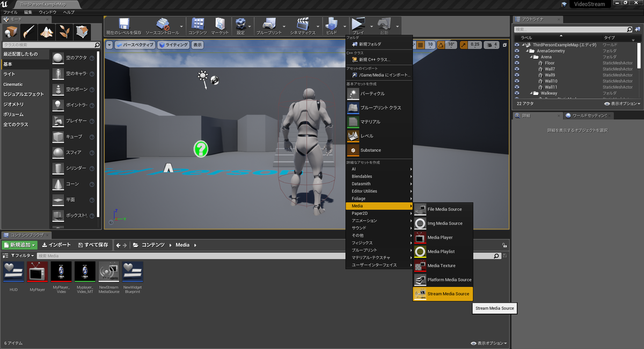Choose Media Player in the Media submenu
Image resolution: width=644 pixels, height=349 pixels.
tap(443, 237)
